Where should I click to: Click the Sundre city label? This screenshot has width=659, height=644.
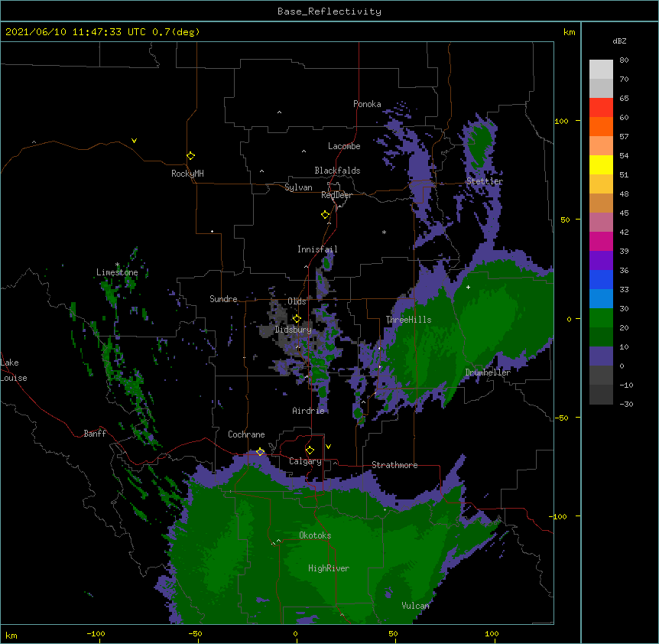point(223,299)
